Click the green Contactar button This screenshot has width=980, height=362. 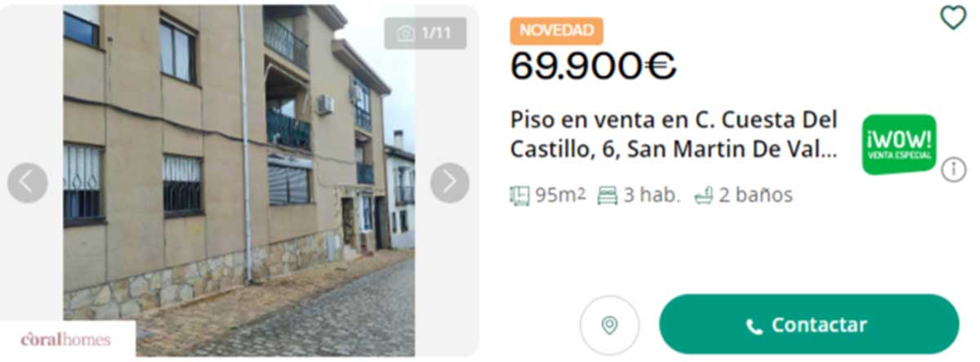click(x=808, y=324)
